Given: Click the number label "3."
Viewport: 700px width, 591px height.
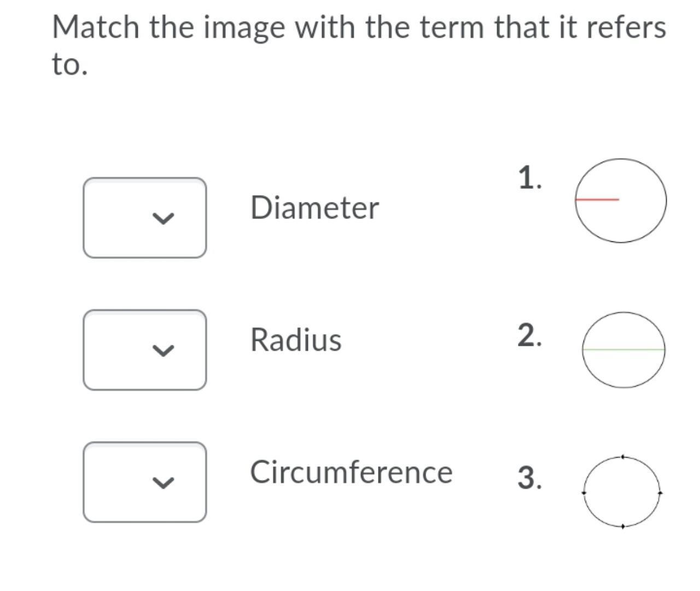Looking at the screenshot, I should 530,477.
